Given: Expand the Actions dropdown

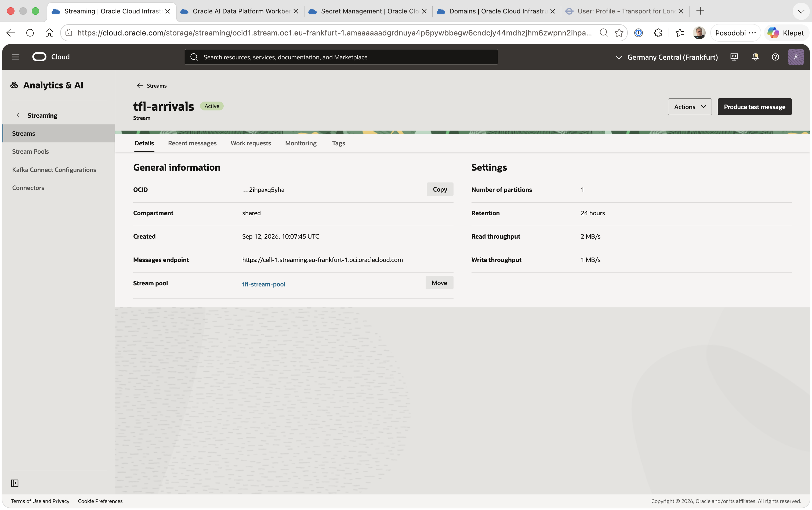Looking at the screenshot, I should pos(690,107).
